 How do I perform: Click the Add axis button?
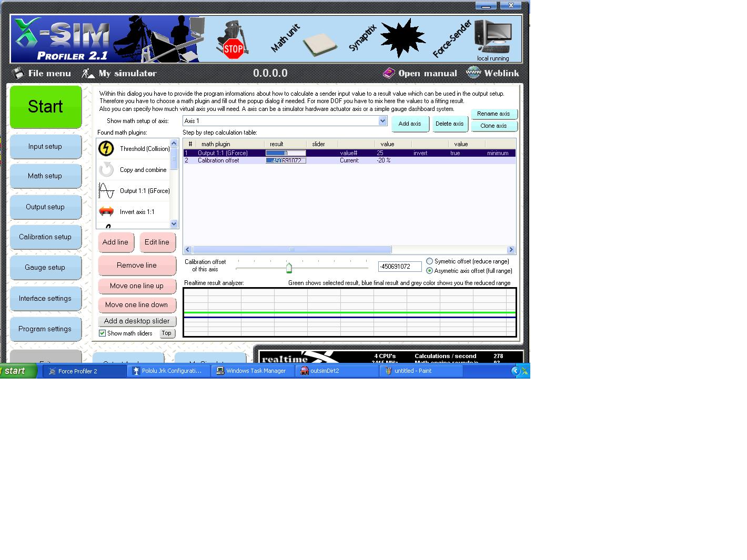point(410,124)
